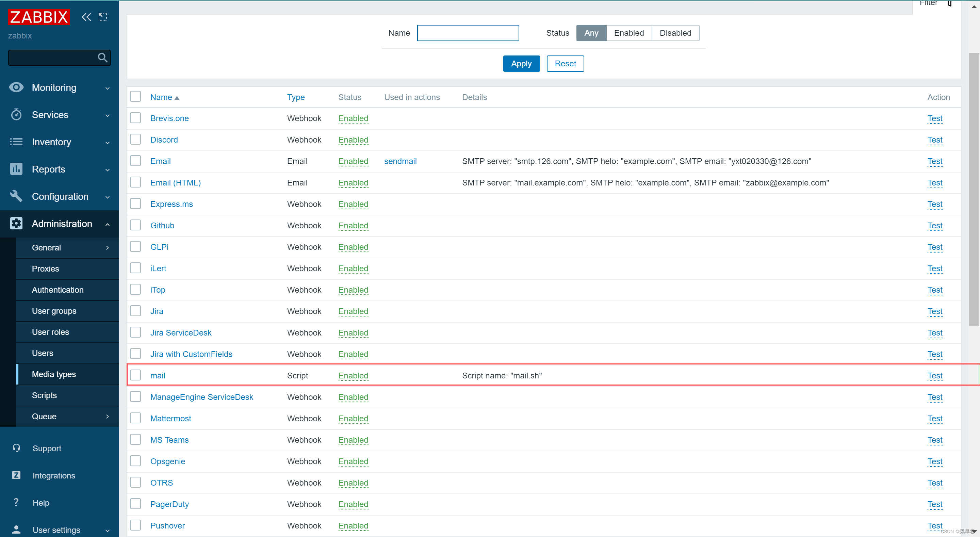The height and width of the screenshot is (537, 980).
Task: Open the Scripts submenu item
Action: [x=45, y=395]
